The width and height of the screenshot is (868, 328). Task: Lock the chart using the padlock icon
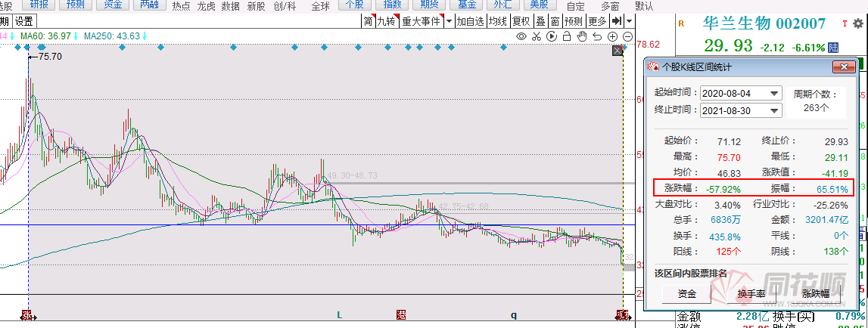(566, 36)
